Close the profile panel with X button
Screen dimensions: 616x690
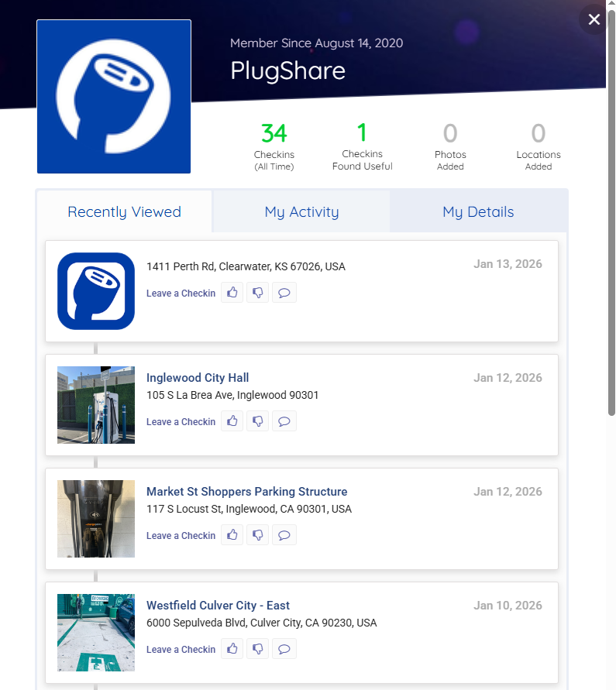[x=594, y=19]
